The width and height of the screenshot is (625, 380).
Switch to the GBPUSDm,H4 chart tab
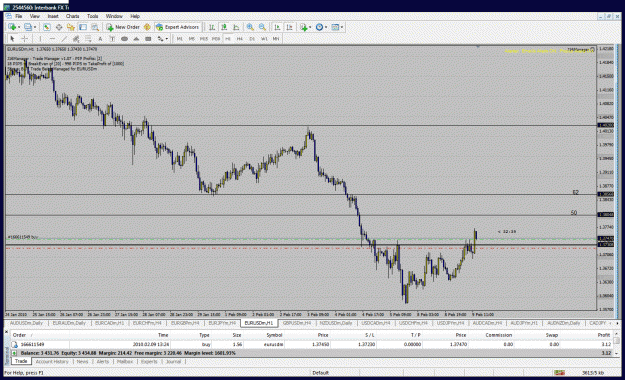297,323
